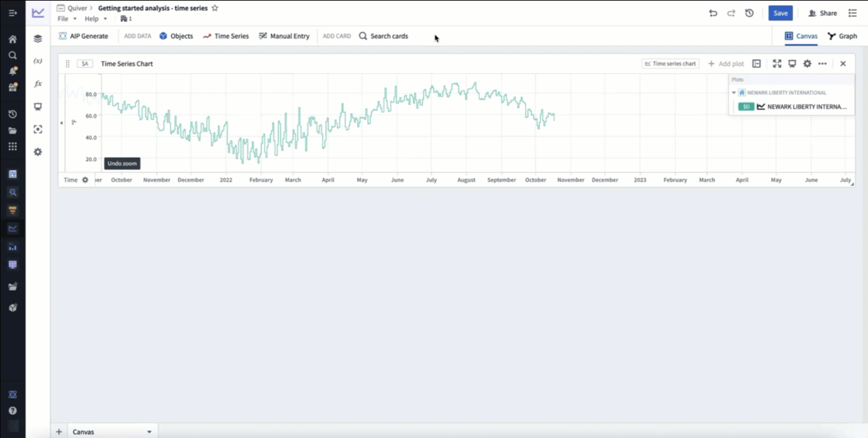The height and width of the screenshot is (438, 868).
Task: Open version history clock icon
Action: (749, 13)
